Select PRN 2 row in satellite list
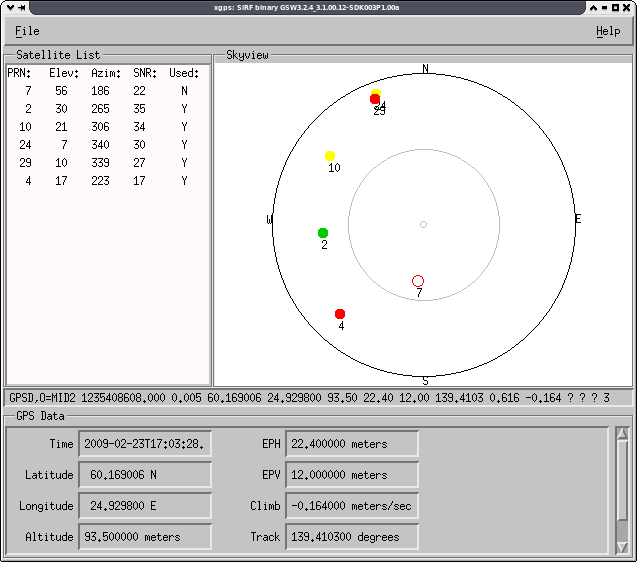Screen dimensions: 637x562 pos(108,108)
